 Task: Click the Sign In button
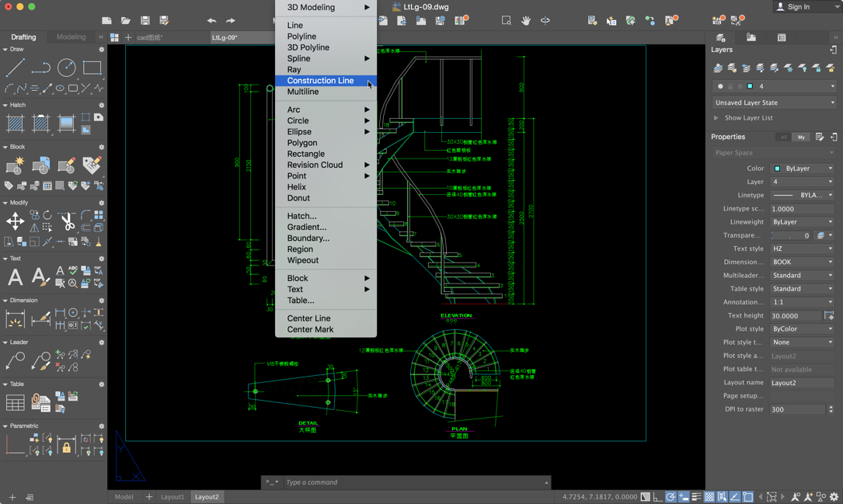[800, 8]
